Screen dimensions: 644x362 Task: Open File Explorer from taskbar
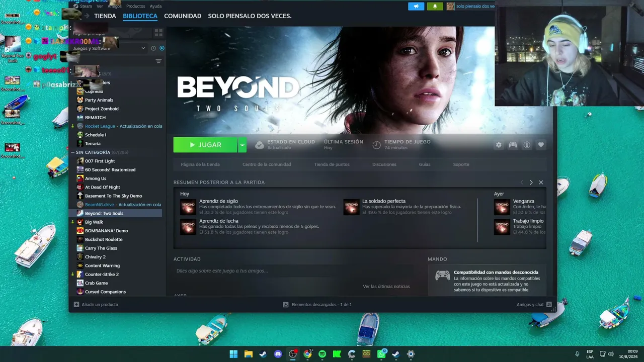click(x=249, y=354)
